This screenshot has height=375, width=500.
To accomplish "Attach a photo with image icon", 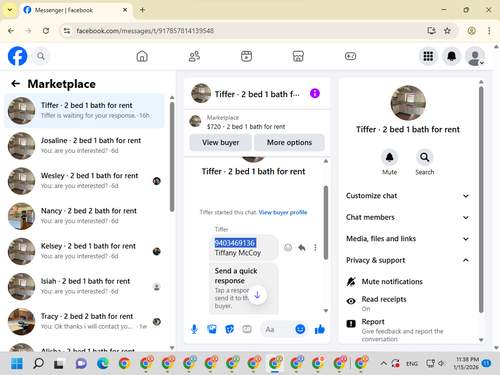I will click(x=212, y=329).
